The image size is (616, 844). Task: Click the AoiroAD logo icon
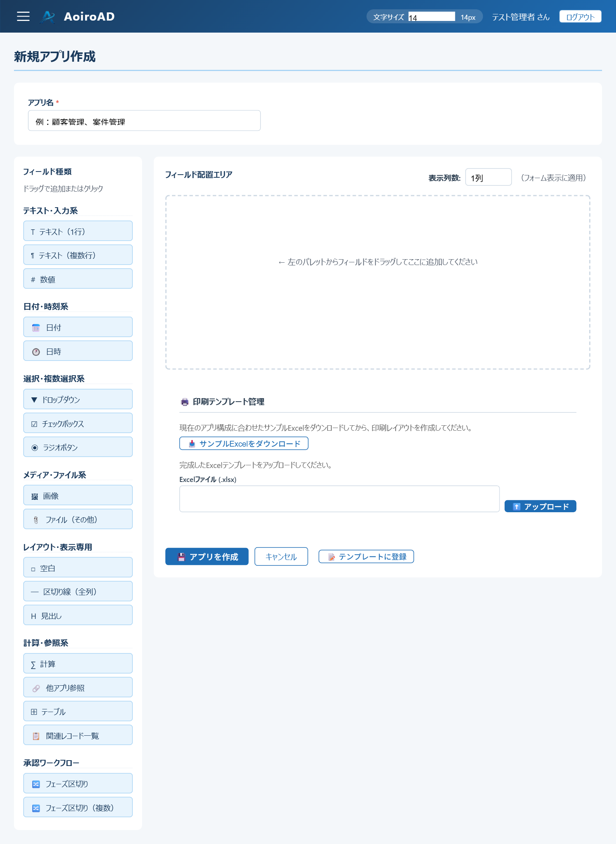tap(48, 17)
